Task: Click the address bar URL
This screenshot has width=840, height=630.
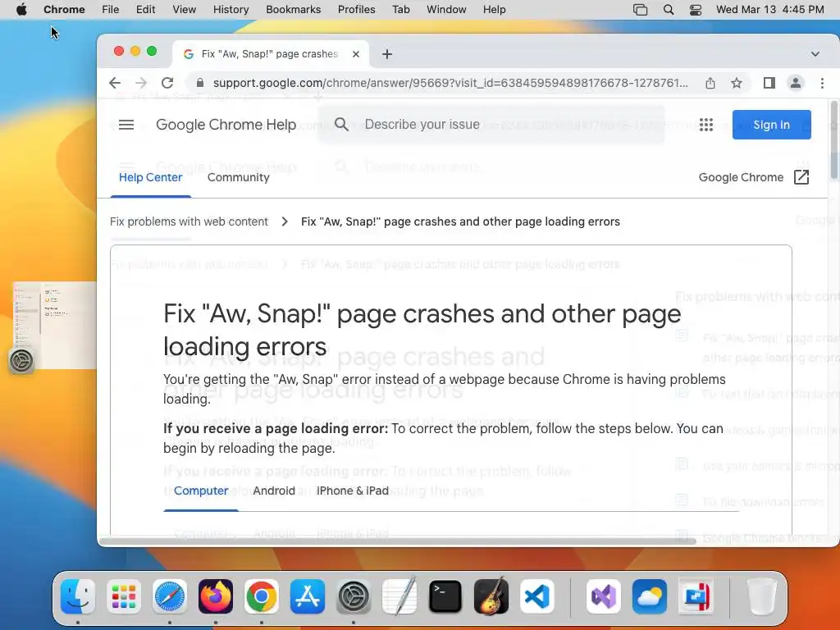Action: tap(450, 83)
